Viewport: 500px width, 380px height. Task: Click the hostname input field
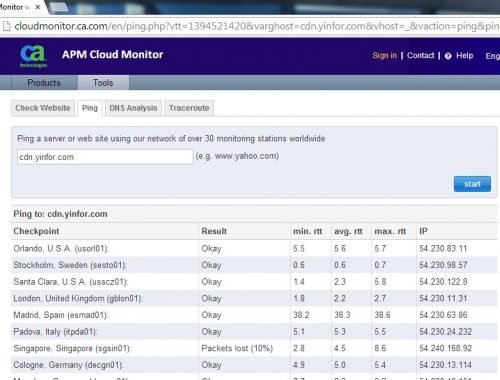click(x=105, y=157)
